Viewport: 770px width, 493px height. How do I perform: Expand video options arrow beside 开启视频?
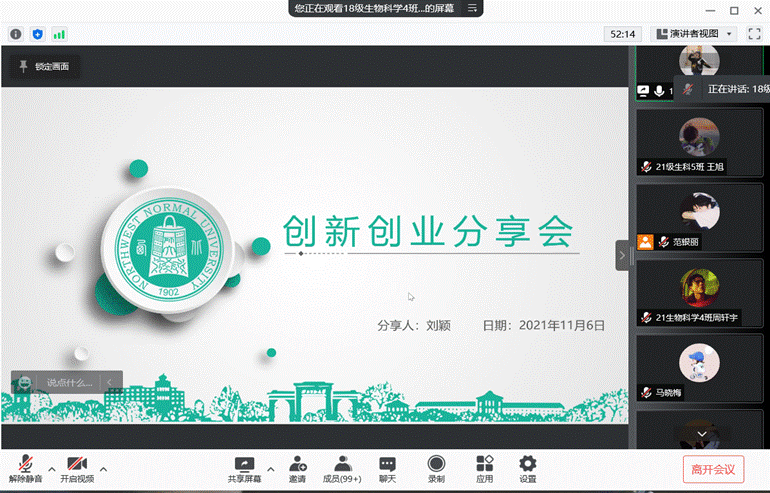click(103, 467)
